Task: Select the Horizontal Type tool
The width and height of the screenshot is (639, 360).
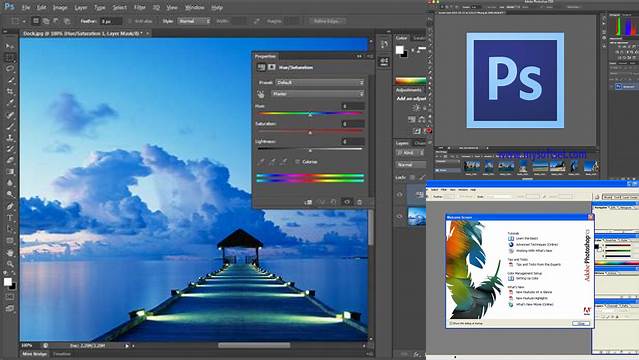Action: [x=9, y=218]
